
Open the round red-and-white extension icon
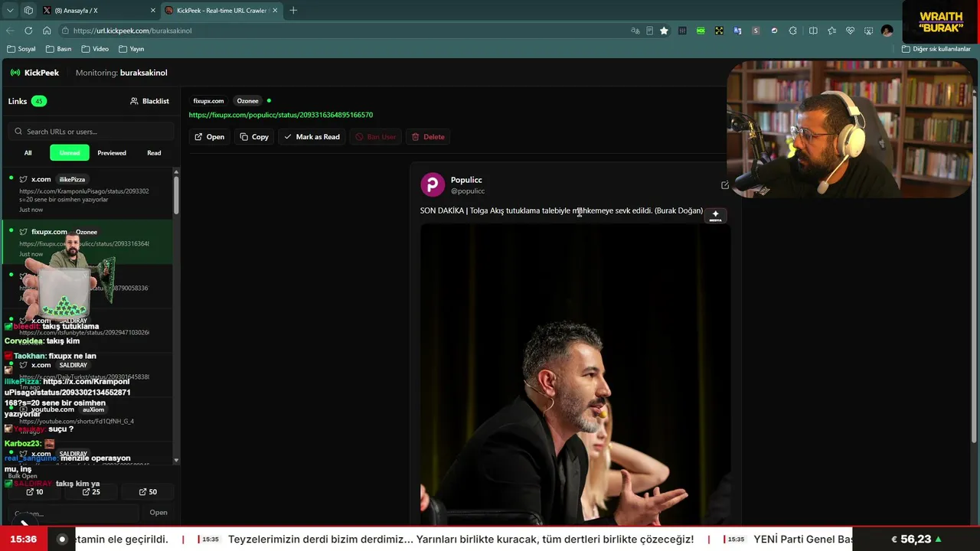click(774, 31)
